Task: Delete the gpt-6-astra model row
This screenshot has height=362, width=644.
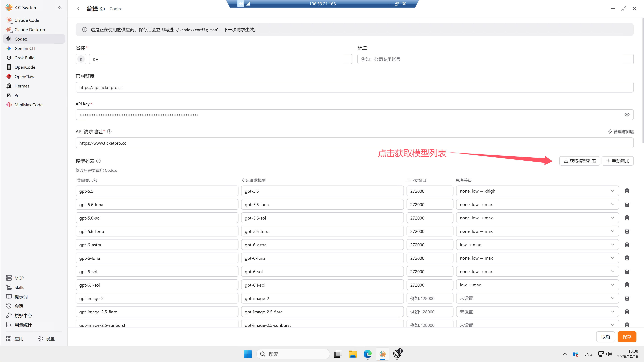Action: [x=627, y=245]
